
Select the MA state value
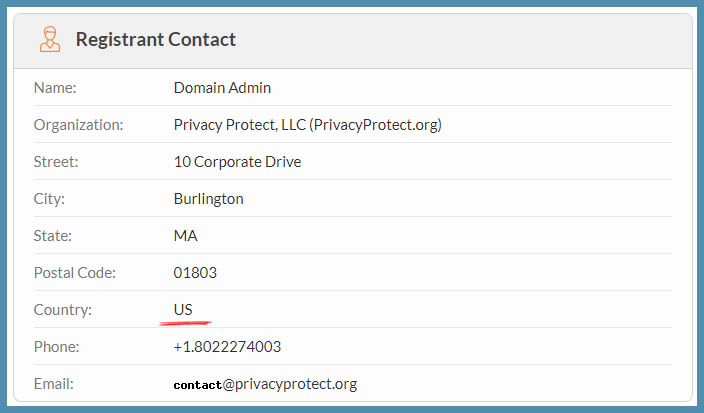point(185,236)
